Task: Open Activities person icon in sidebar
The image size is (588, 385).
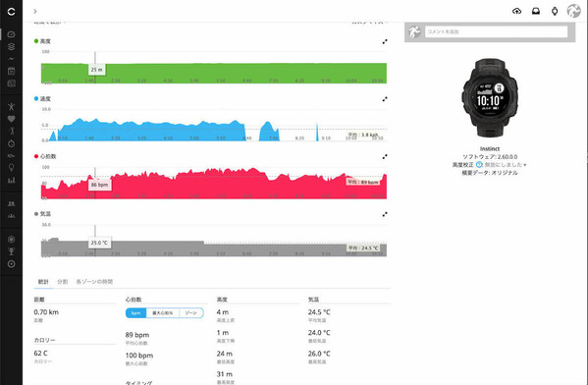Action: coord(11,107)
